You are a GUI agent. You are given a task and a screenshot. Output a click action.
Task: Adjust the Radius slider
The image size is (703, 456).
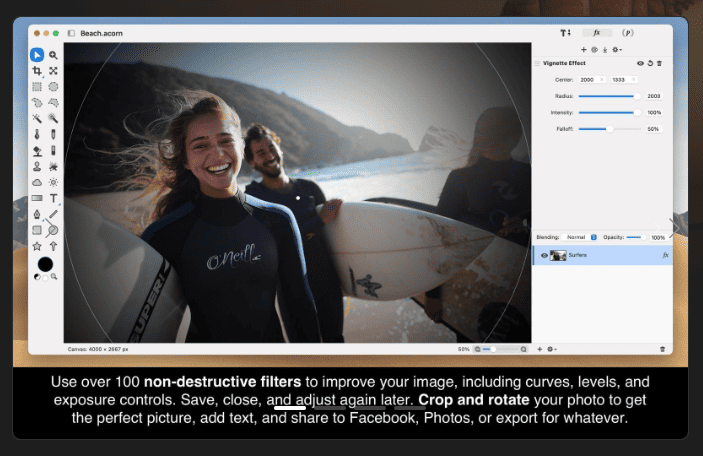coord(610,96)
